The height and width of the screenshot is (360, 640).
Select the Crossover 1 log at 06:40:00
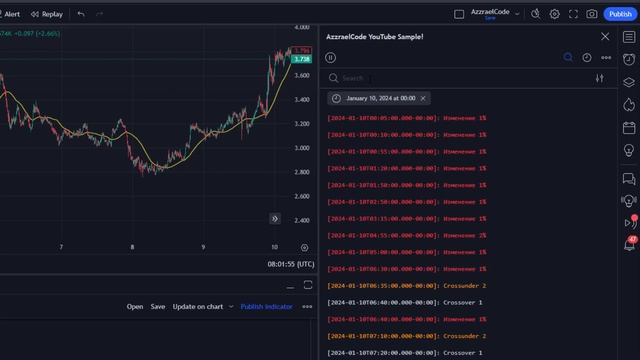[x=404, y=302]
